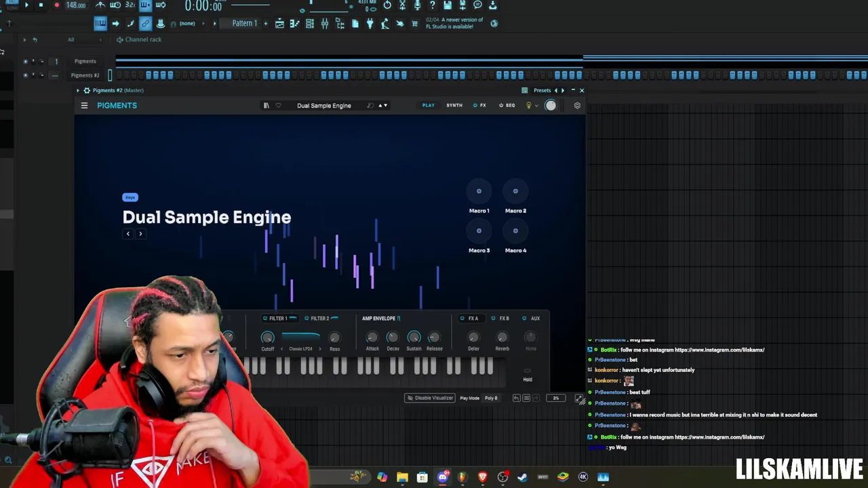The width and height of the screenshot is (868, 488).
Task: Go to previous preset arrow under title
Action: [x=128, y=234]
